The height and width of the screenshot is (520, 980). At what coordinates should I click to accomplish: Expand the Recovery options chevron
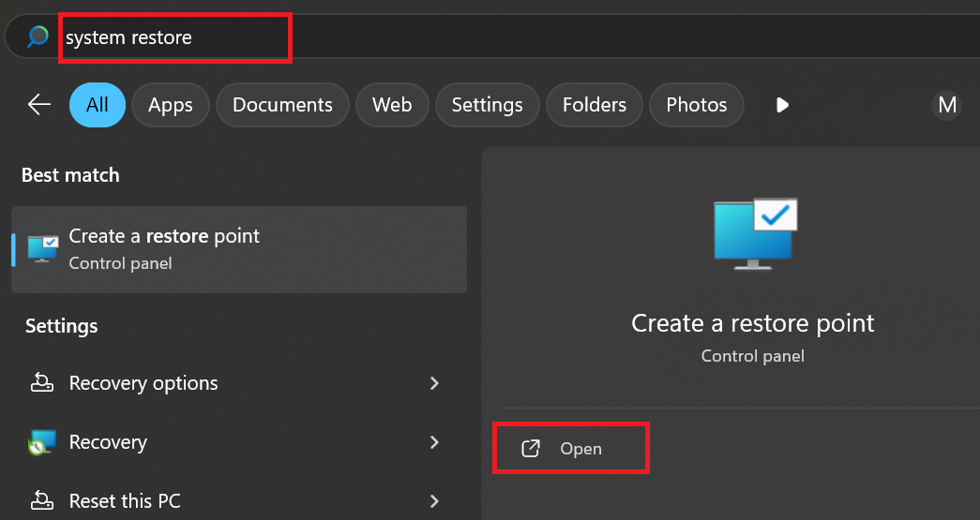434,382
